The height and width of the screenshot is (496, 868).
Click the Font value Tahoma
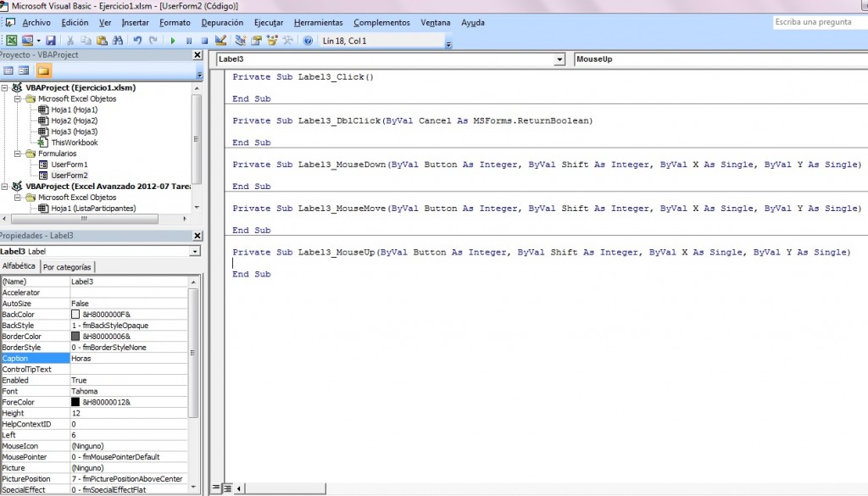tap(84, 392)
